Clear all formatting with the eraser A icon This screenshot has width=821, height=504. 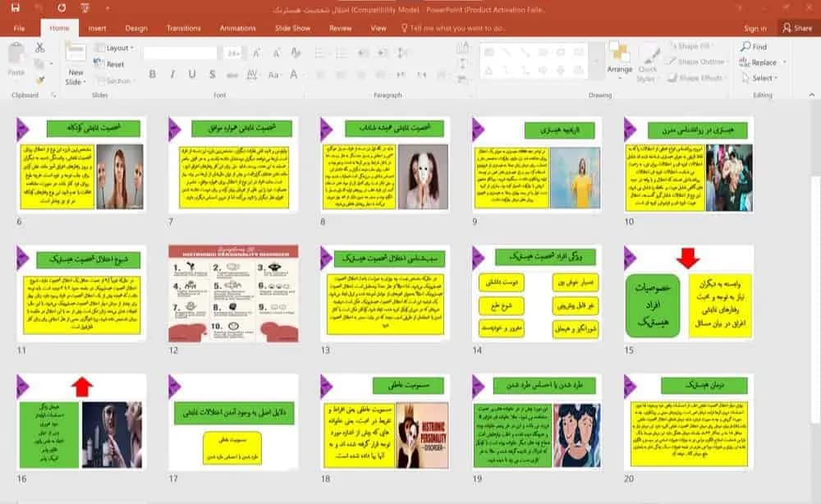pos(296,53)
